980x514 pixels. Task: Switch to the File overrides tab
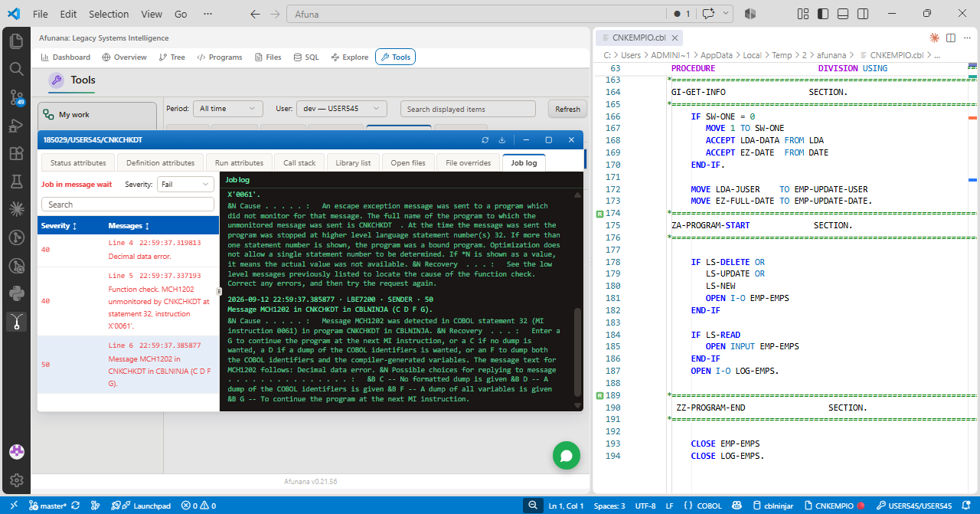[468, 162]
